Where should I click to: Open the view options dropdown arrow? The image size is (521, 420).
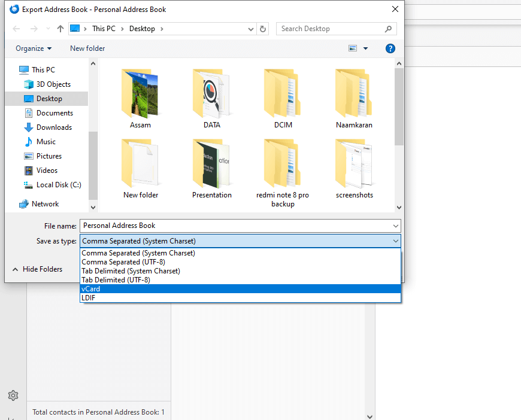(366, 48)
